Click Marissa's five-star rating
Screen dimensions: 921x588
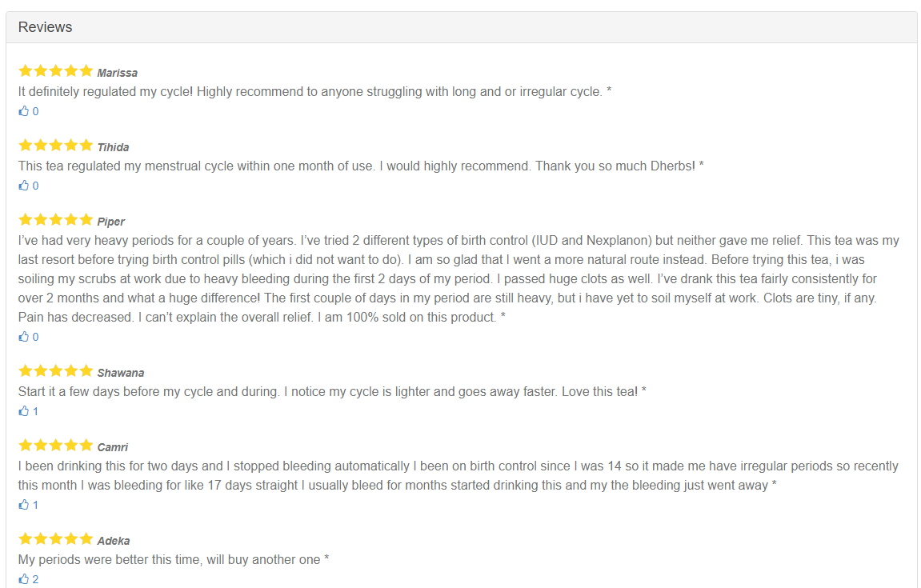click(x=55, y=71)
